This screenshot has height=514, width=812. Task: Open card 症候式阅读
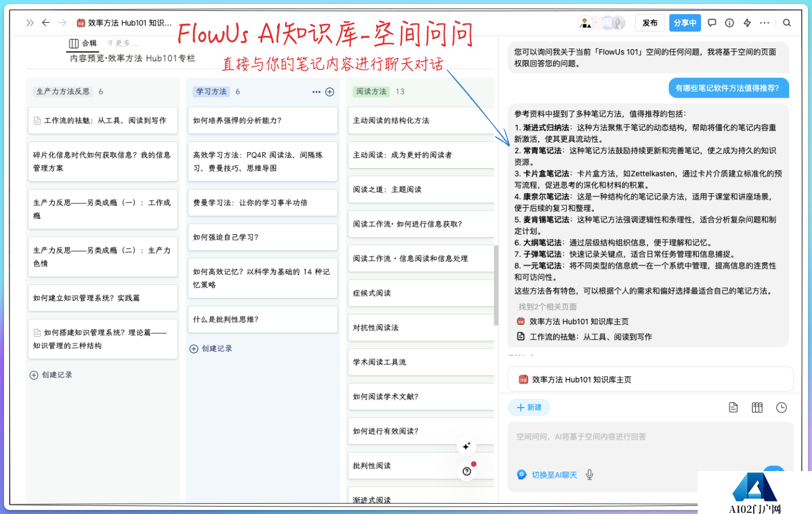point(421,293)
